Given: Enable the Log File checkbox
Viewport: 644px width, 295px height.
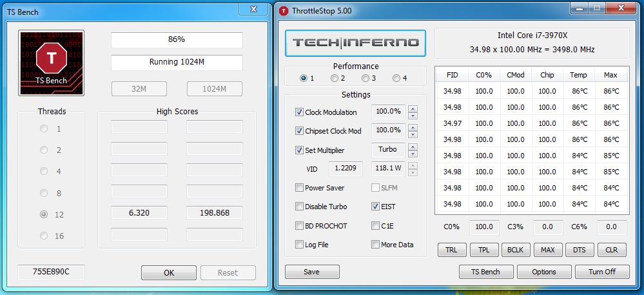Looking at the screenshot, I should click(x=299, y=245).
